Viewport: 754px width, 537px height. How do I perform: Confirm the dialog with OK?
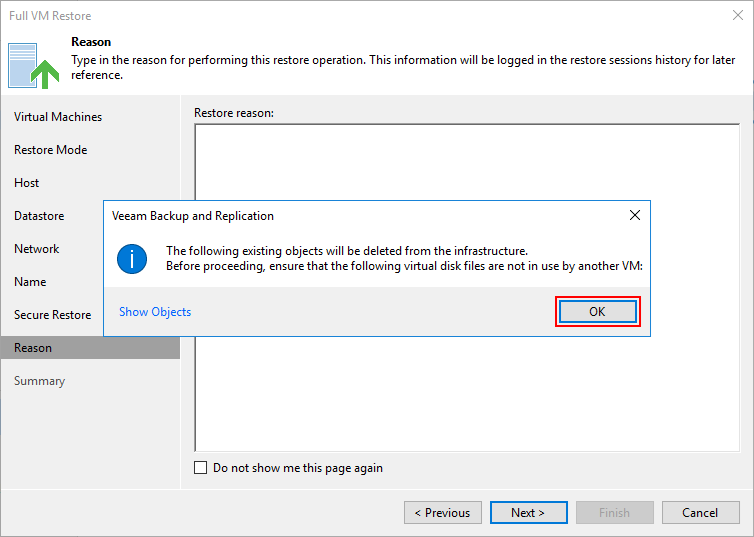(x=597, y=312)
